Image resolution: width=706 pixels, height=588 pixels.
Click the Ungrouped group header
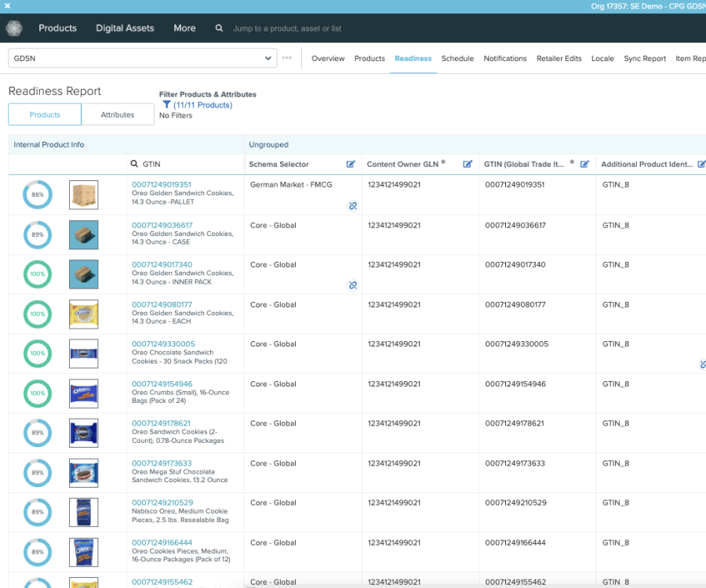pyautogui.click(x=268, y=144)
